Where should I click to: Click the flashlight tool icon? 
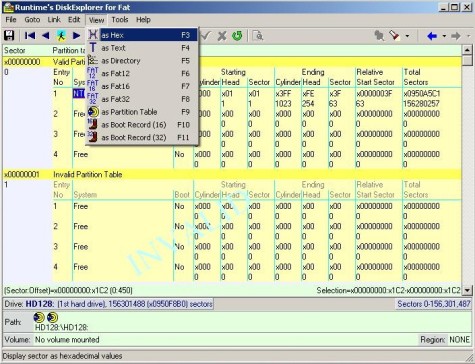click(x=394, y=35)
